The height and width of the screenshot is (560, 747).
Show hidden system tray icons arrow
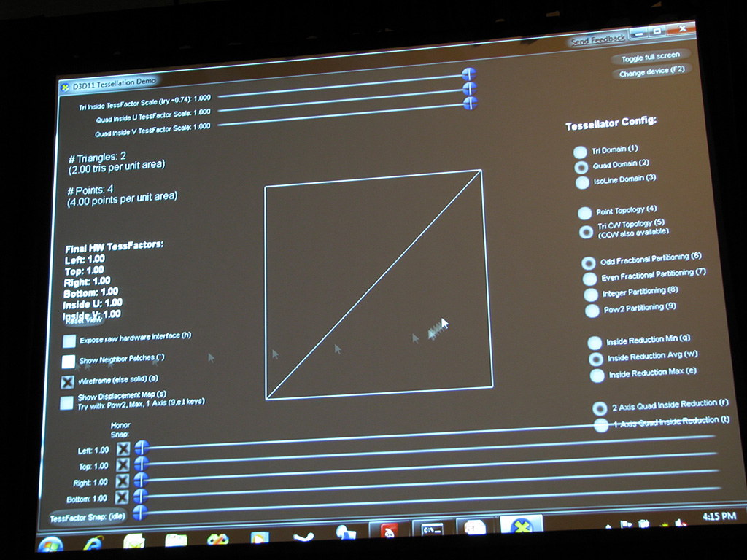coord(608,526)
